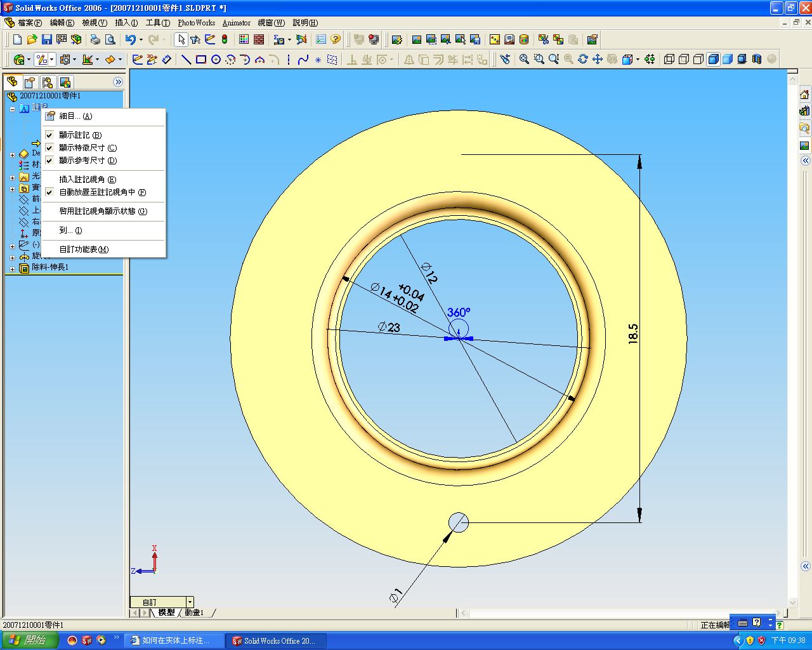The width and height of the screenshot is (812, 650).
Task: Open a file with the folder icon
Action: (32, 39)
